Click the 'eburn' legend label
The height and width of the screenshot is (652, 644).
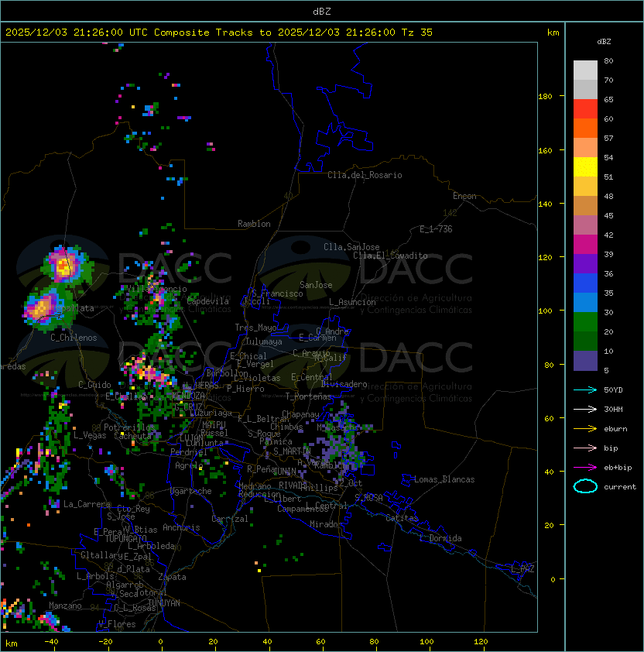[615, 429]
